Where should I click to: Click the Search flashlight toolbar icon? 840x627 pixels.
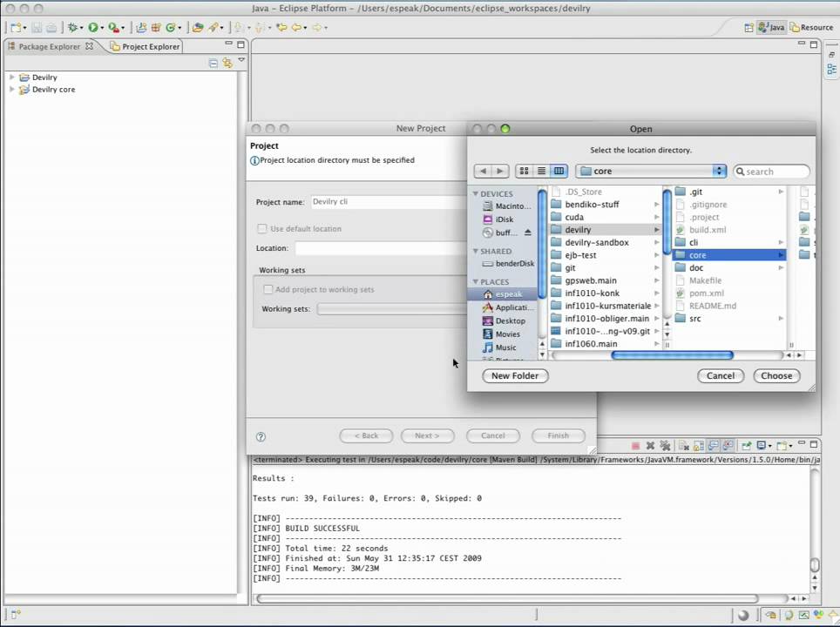tap(213, 27)
